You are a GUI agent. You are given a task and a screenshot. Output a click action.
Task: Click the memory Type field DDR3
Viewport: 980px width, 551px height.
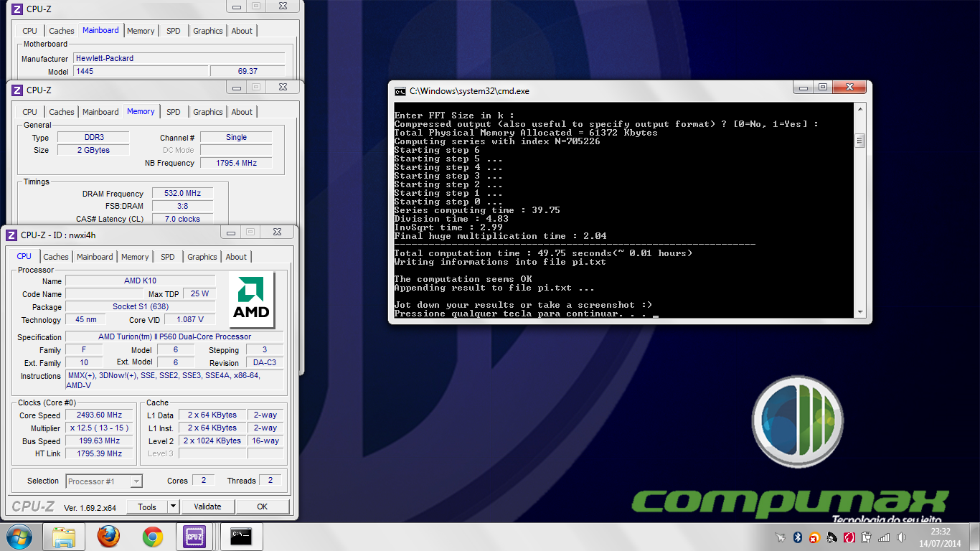pyautogui.click(x=94, y=138)
